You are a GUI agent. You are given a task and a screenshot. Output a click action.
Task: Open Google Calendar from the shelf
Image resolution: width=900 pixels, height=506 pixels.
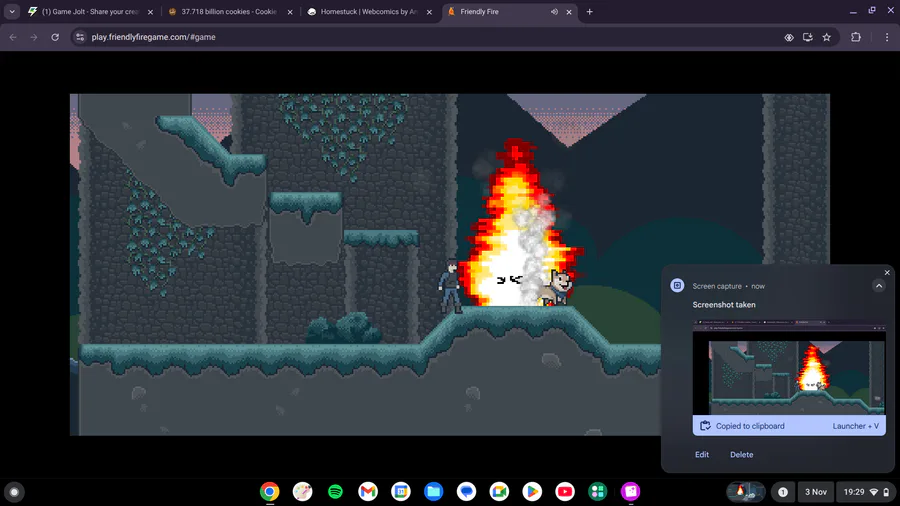(x=401, y=492)
